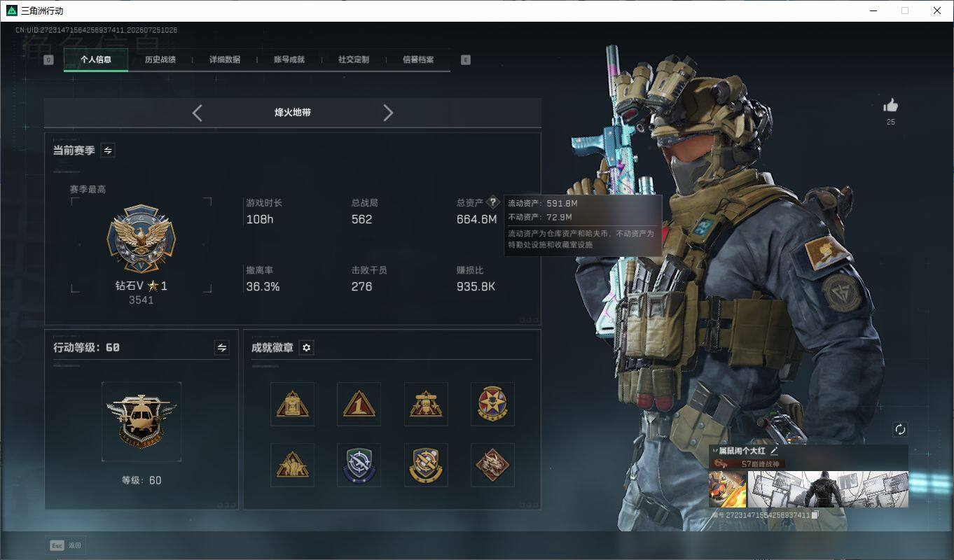Open achievement badges gear settings
This screenshot has height=560, width=954.
coord(306,347)
